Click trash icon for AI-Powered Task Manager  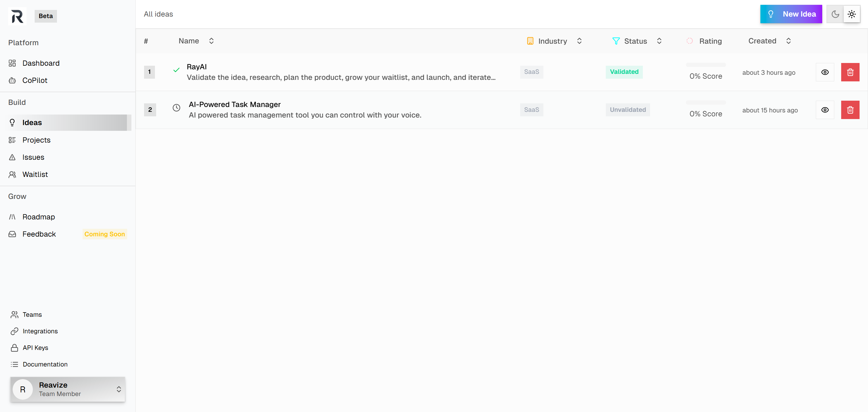point(850,110)
